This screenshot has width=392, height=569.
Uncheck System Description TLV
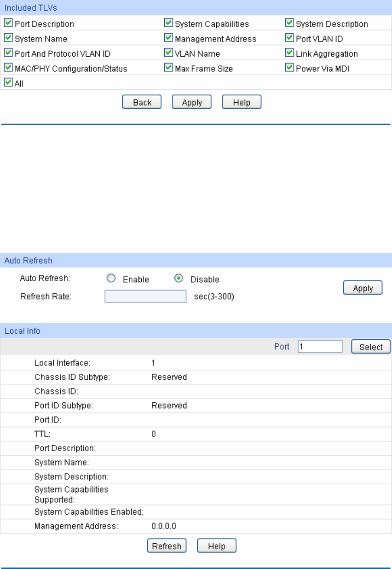pyautogui.click(x=289, y=23)
